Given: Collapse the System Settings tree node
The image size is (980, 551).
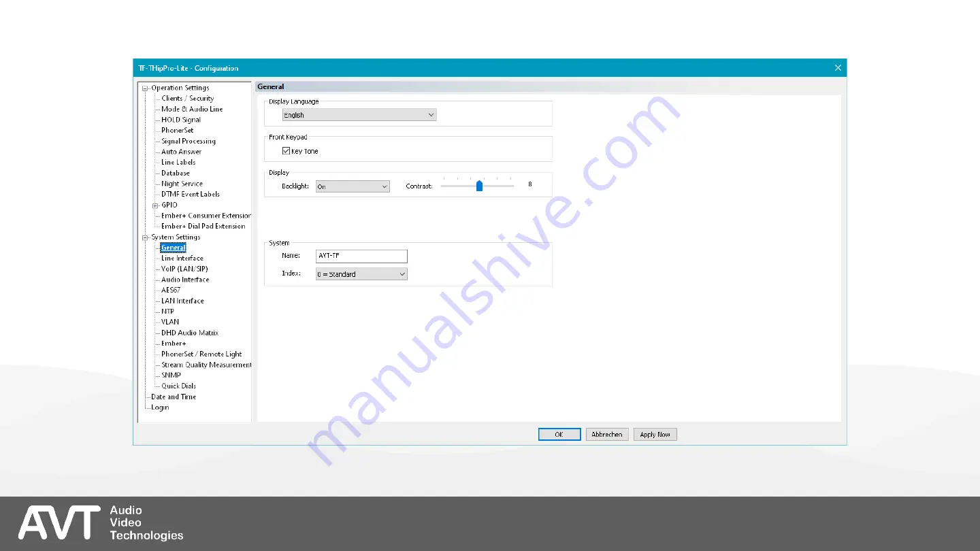Looking at the screenshot, I should [145, 237].
